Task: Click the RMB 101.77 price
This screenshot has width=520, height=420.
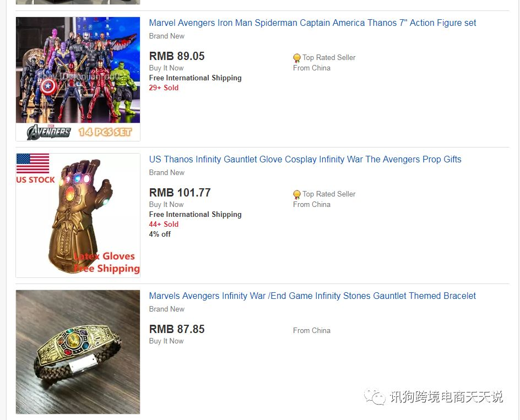Action: (180, 193)
